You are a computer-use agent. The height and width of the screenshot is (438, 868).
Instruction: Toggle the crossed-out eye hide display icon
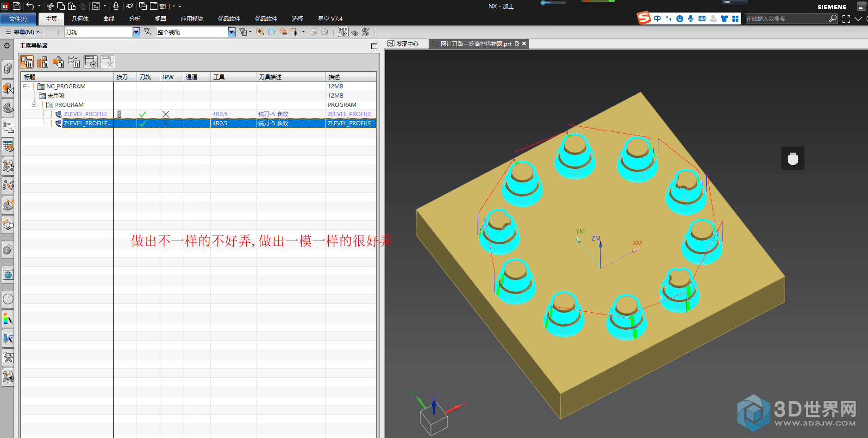point(366,32)
